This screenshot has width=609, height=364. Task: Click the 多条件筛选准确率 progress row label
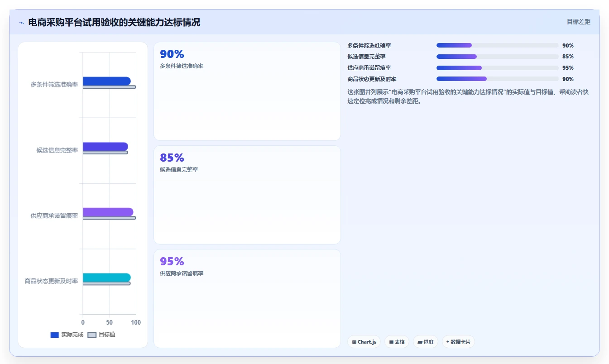pyautogui.click(x=369, y=45)
